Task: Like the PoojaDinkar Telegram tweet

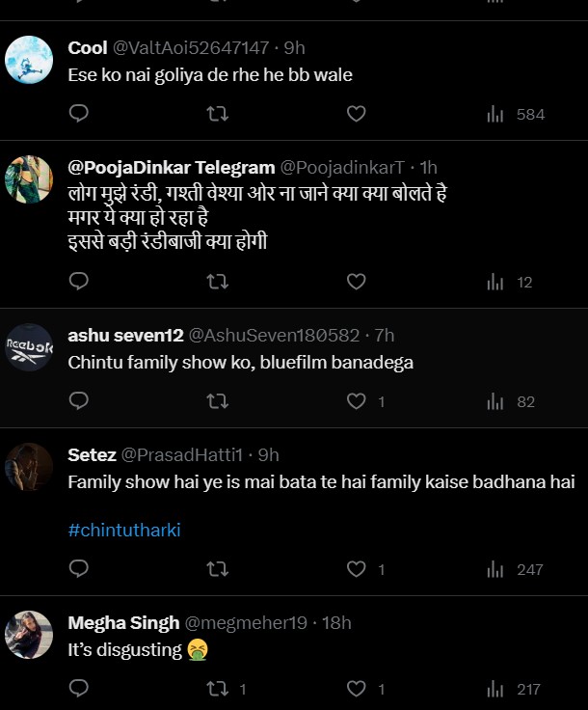Action: click(x=356, y=282)
